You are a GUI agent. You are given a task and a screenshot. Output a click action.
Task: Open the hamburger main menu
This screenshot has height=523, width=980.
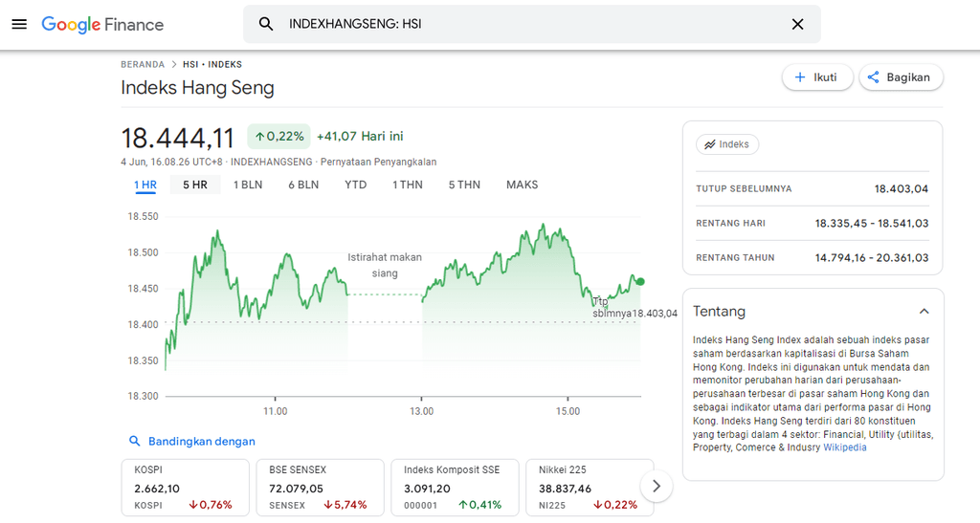tap(19, 24)
